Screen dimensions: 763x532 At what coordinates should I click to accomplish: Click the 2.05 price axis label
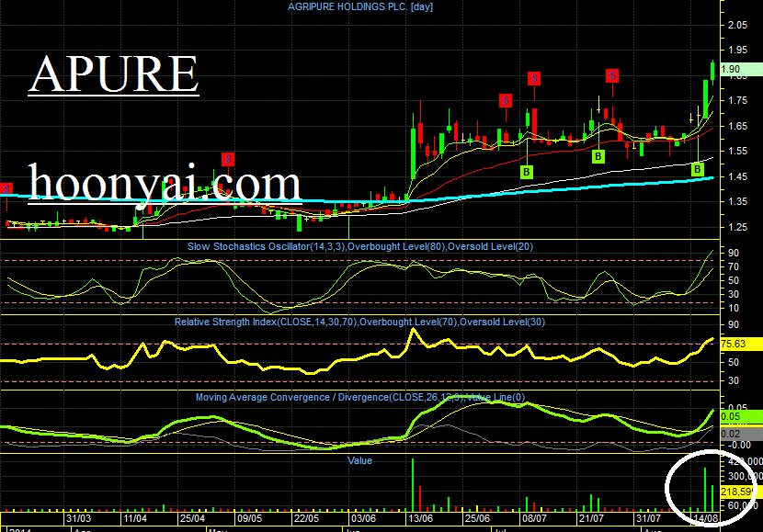tap(737, 26)
